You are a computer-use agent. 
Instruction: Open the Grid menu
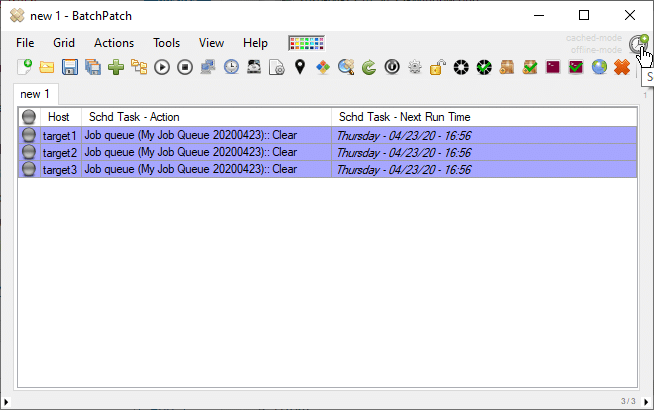coord(64,43)
